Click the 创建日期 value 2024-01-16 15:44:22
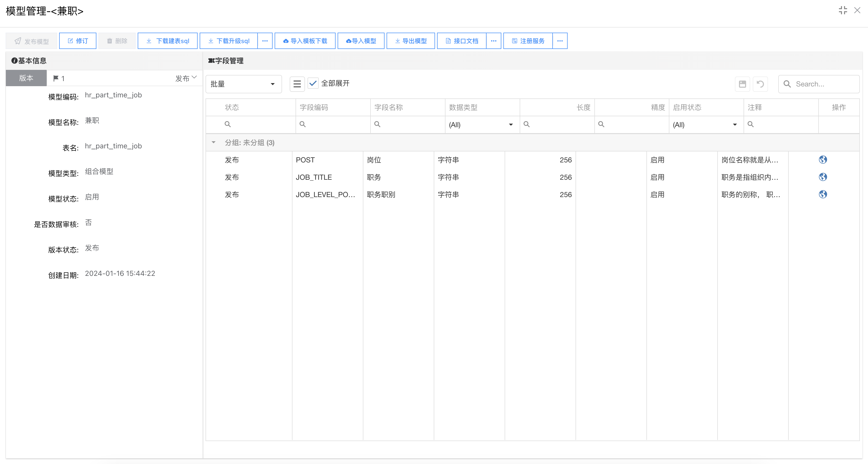The image size is (868, 464). [x=120, y=273]
